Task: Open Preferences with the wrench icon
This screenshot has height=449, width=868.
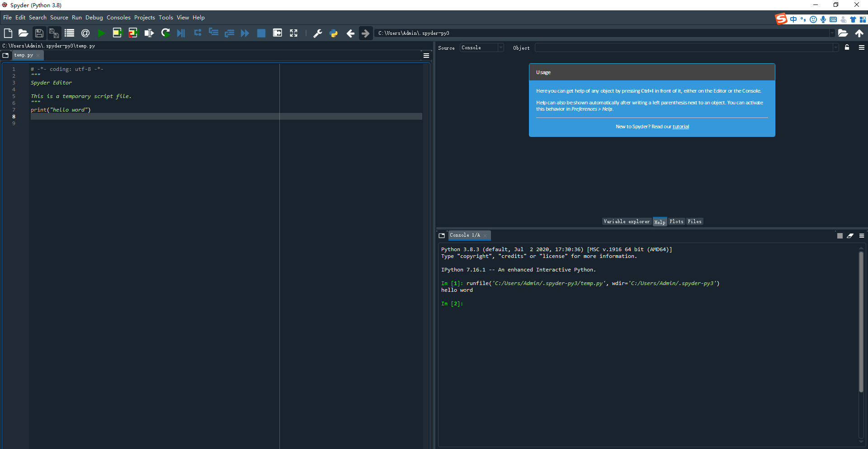Action: click(x=318, y=33)
